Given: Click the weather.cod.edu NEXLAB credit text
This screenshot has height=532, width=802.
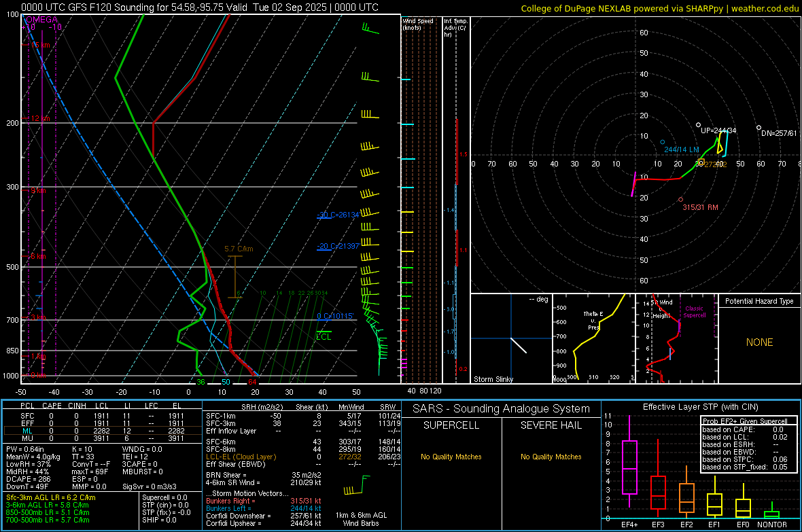Looking at the screenshot, I should tap(660, 8).
